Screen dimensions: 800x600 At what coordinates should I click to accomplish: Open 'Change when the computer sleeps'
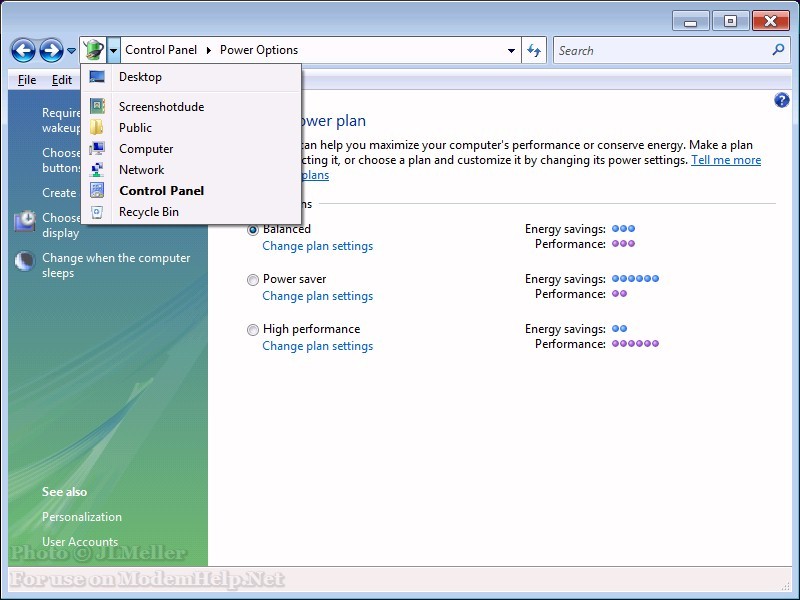pos(116,265)
